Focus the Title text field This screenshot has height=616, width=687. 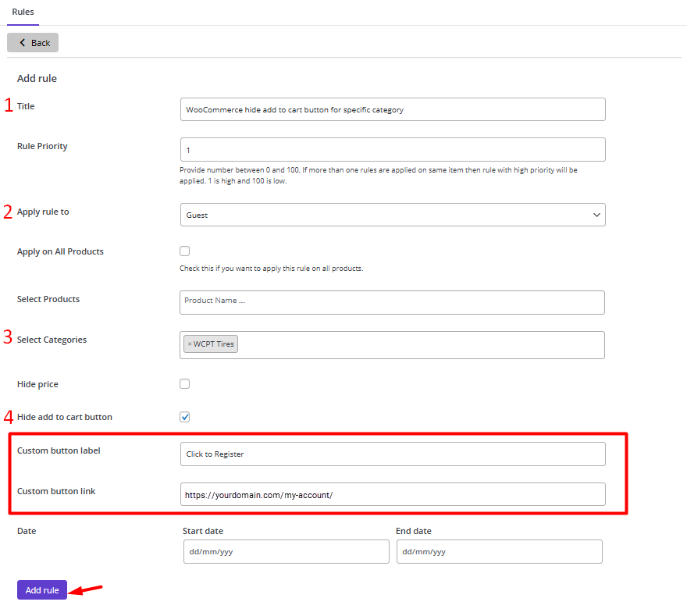pyautogui.click(x=393, y=109)
